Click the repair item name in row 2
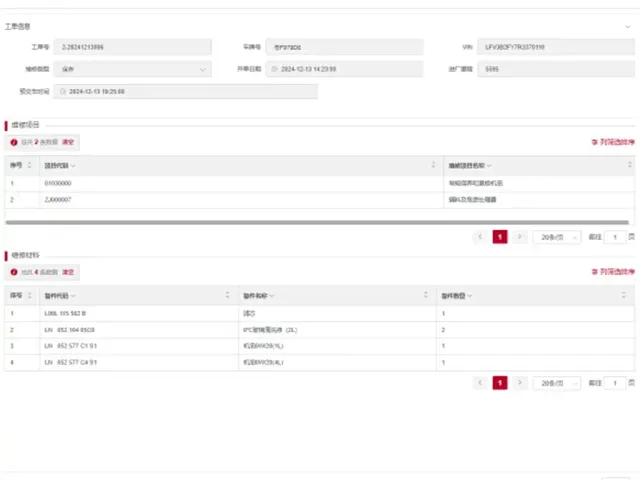The width and height of the screenshot is (640, 480). point(472,200)
